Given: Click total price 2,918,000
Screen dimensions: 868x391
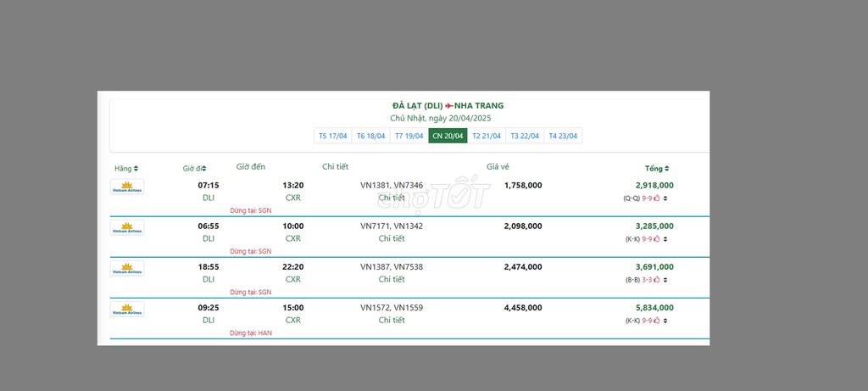Looking at the screenshot, I should click(654, 186).
